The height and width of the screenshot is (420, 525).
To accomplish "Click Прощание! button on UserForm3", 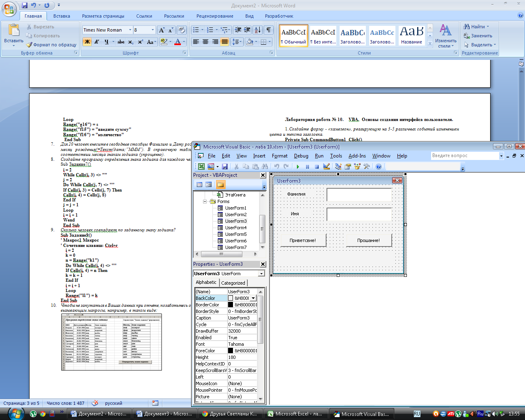I will coord(368,240).
